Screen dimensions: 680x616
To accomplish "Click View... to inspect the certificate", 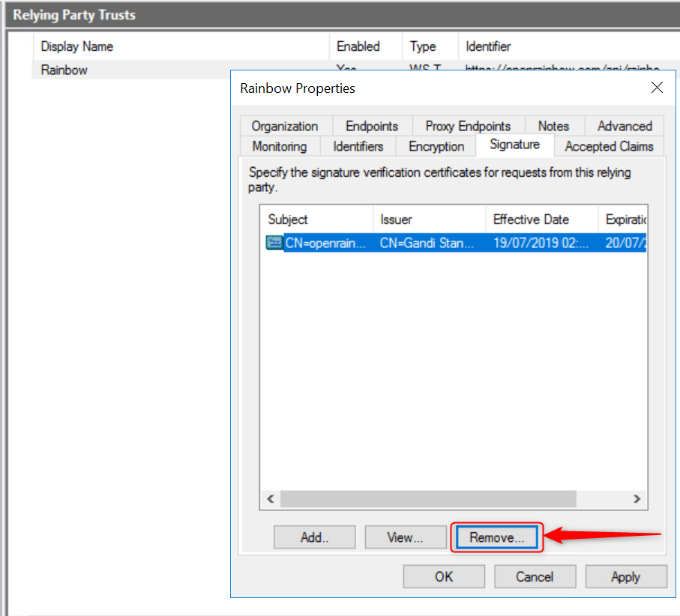I will (405, 537).
